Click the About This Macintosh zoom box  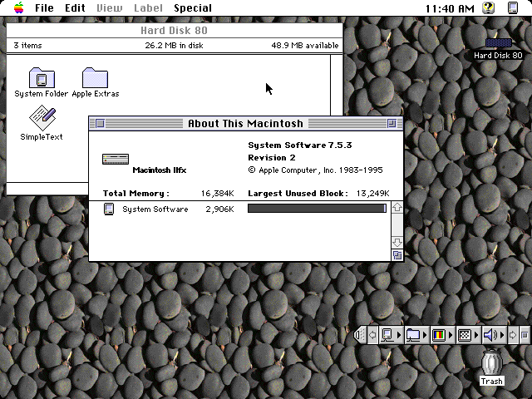click(392, 124)
